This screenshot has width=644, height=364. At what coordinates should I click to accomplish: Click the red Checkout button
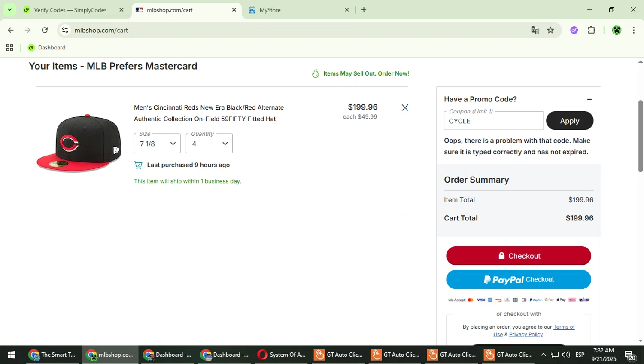pos(519,256)
